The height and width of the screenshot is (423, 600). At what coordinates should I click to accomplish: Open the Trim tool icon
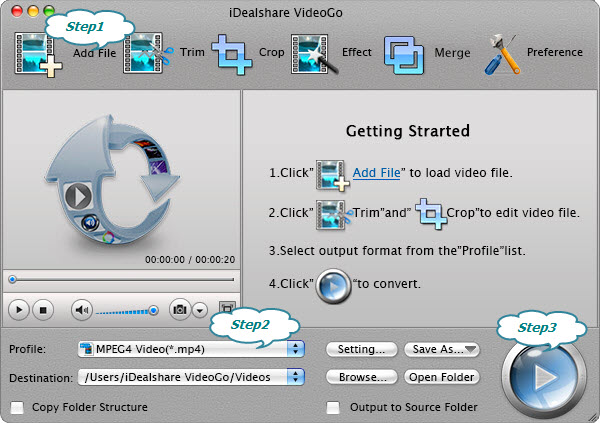tap(148, 53)
